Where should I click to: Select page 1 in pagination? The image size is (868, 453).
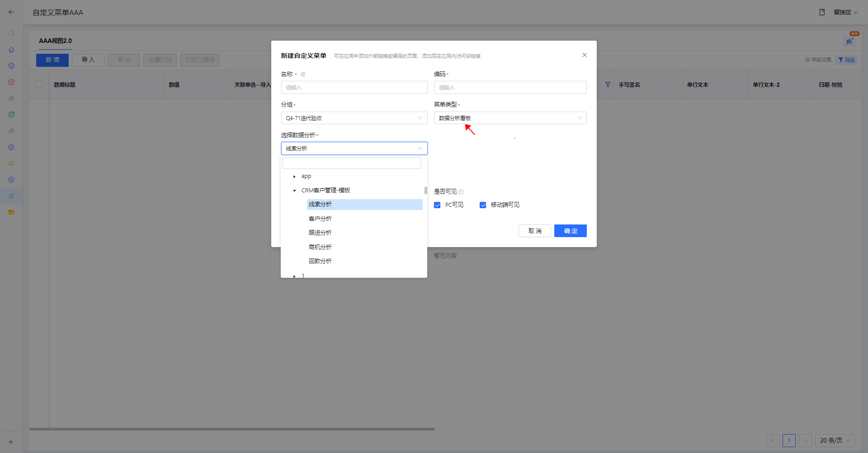[789, 440]
